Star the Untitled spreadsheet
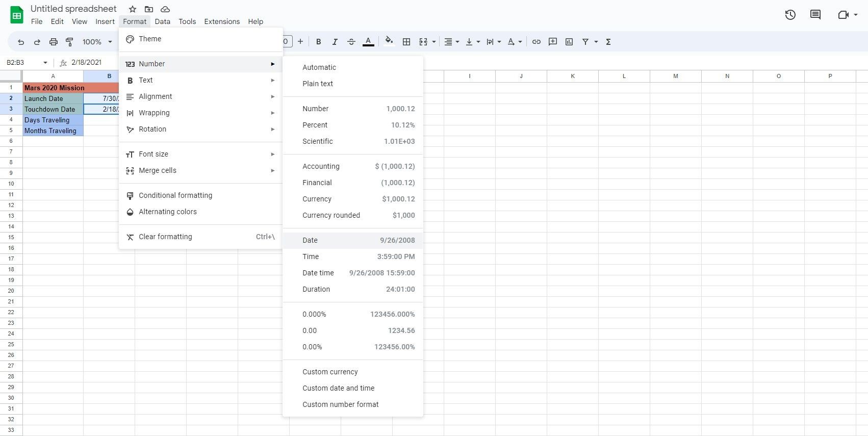Viewport: 868px width, 436px height. 133,9
